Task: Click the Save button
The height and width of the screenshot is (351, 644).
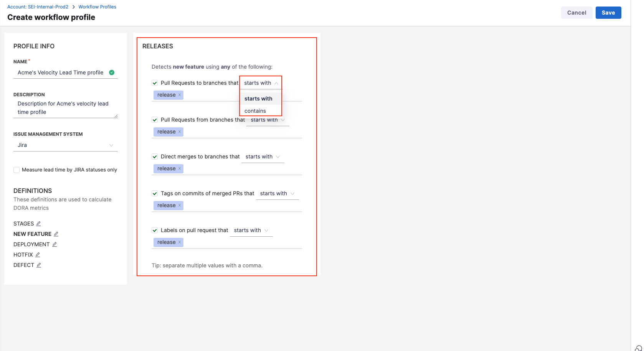Action: point(608,13)
